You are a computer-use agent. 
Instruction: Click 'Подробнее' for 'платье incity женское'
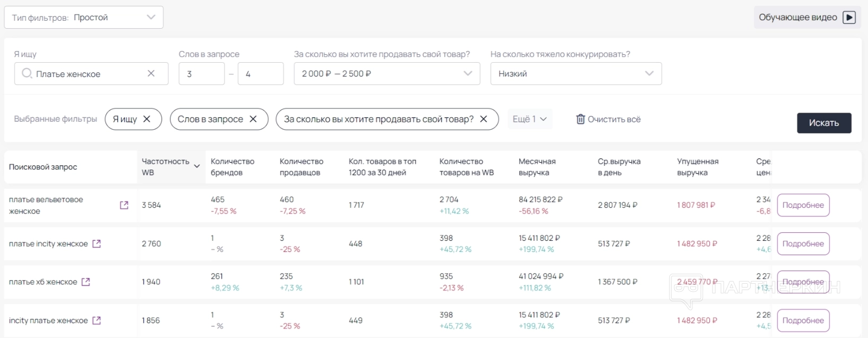[803, 243]
